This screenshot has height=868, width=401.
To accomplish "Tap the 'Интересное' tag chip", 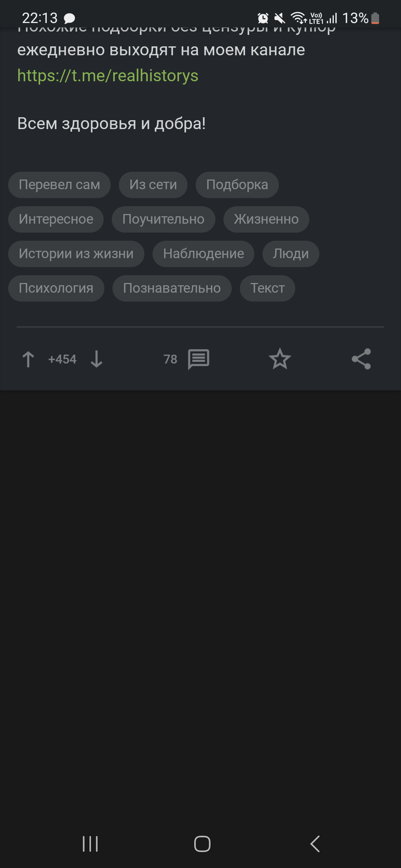I will [x=56, y=219].
